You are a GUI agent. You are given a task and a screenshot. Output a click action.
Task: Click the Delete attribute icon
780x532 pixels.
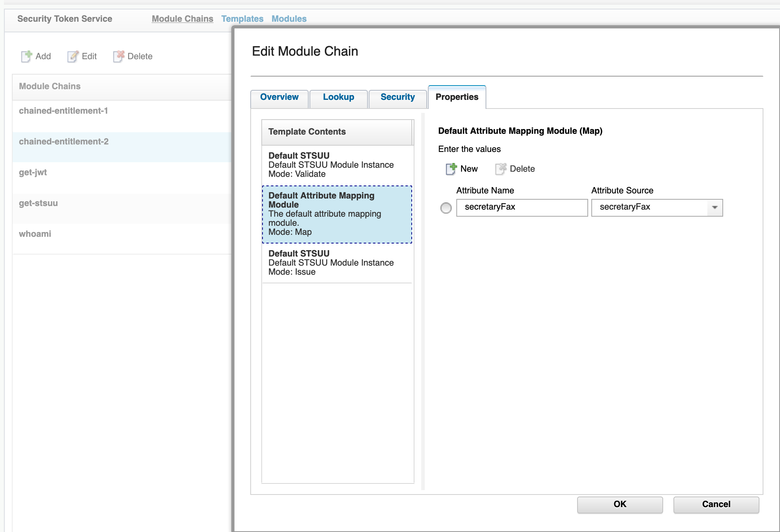coord(501,169)
